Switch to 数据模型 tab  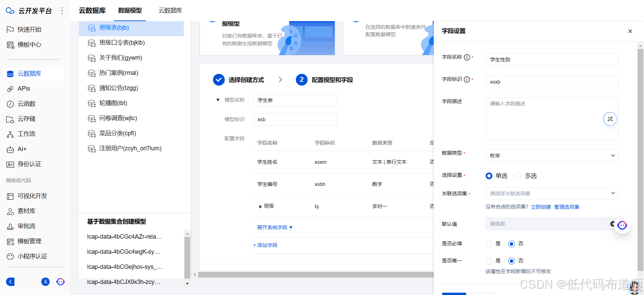(130, 10)
